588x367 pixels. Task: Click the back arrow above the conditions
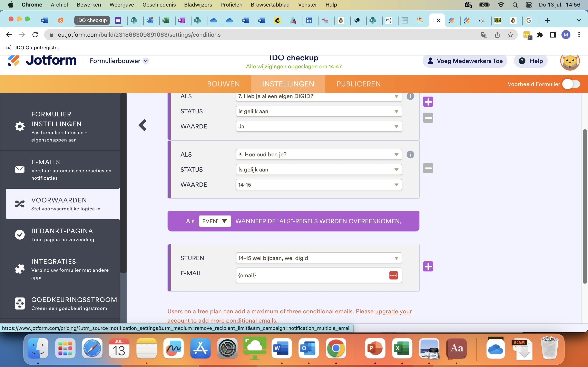143,125
